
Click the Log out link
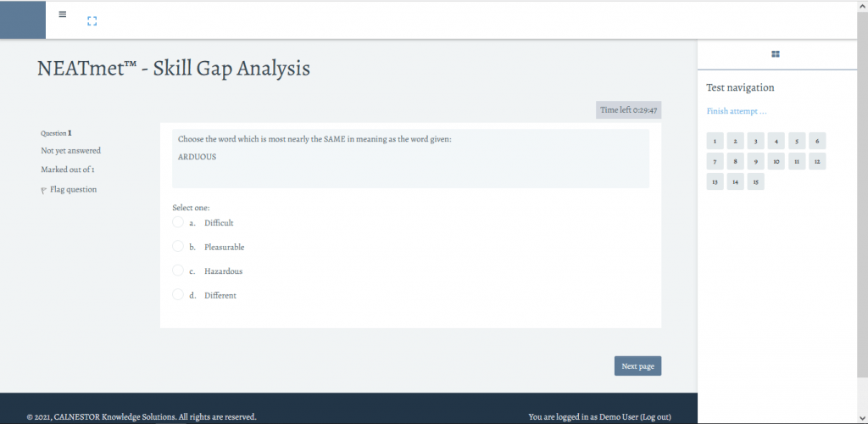pos(656,417)
